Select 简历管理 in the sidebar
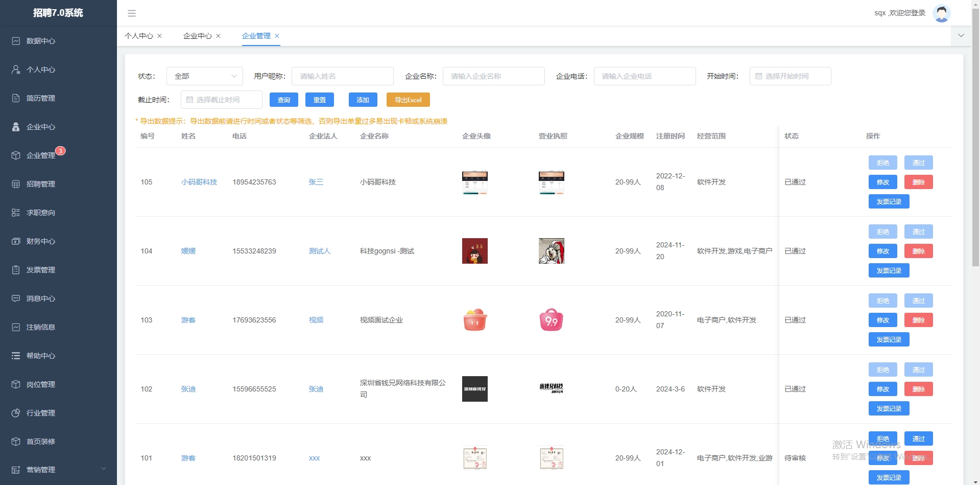Viewport: 980px width, 485px height. (x=41, y=98)
